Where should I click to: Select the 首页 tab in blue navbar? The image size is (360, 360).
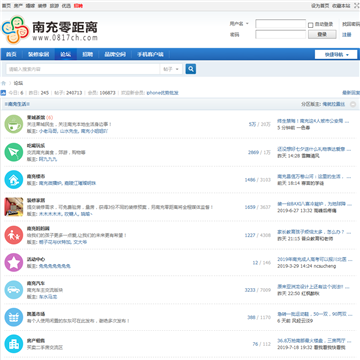tap(11, 54)
